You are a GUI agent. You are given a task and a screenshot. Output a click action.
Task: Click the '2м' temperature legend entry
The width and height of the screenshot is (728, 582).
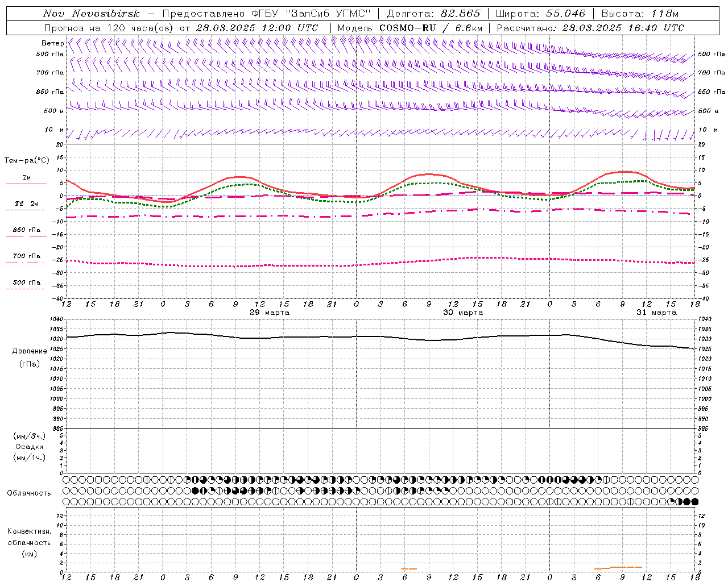tap(27, 178)
